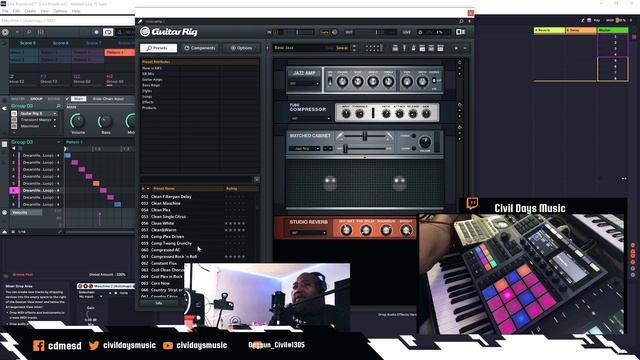Toggle the sidebar view icon at top right of Guitar Rig
Screen dimensions: 640x360
coord(460,32)
